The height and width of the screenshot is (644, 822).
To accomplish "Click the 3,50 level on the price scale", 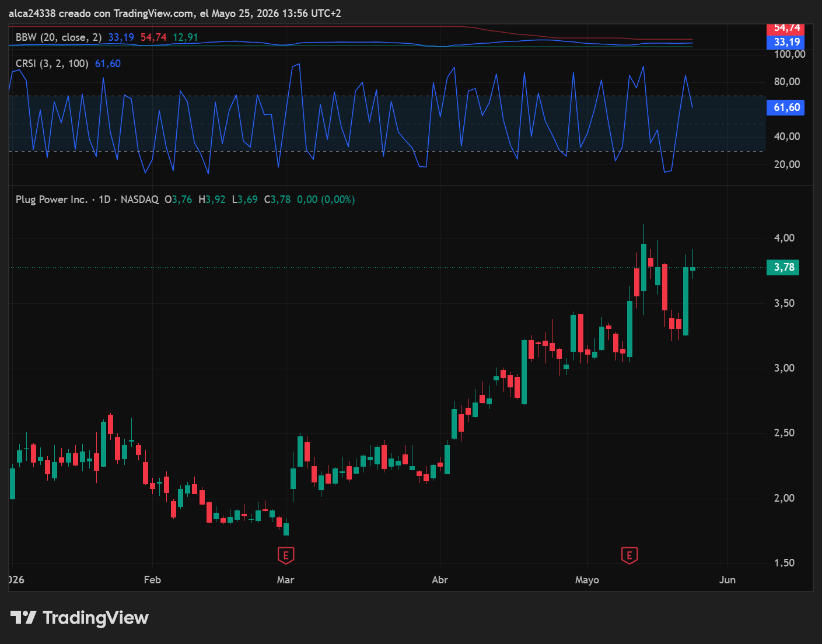I will tap(784, 303).
